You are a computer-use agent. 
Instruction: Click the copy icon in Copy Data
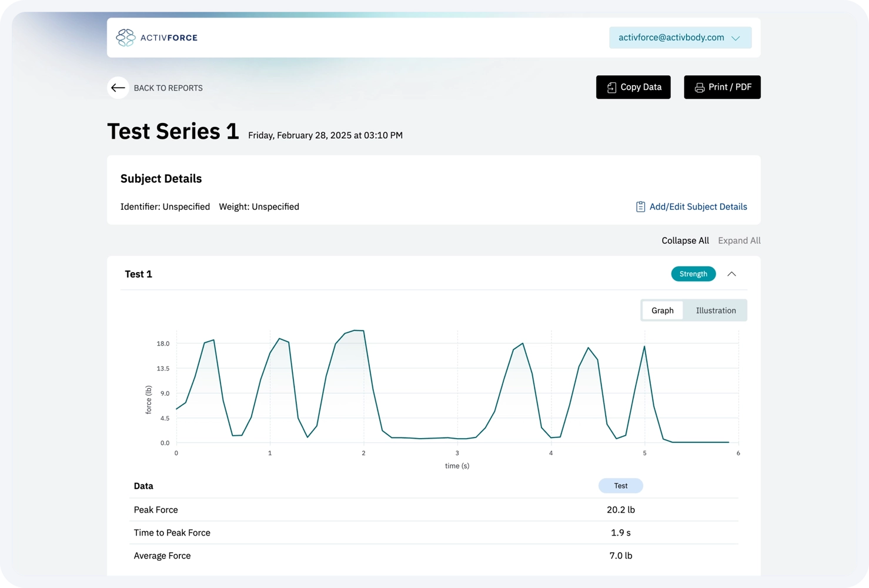tap(611, 88)
